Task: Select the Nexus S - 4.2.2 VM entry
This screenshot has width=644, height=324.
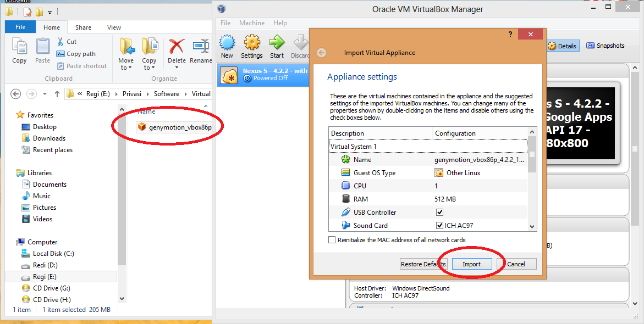Action: tap(263, 76)
